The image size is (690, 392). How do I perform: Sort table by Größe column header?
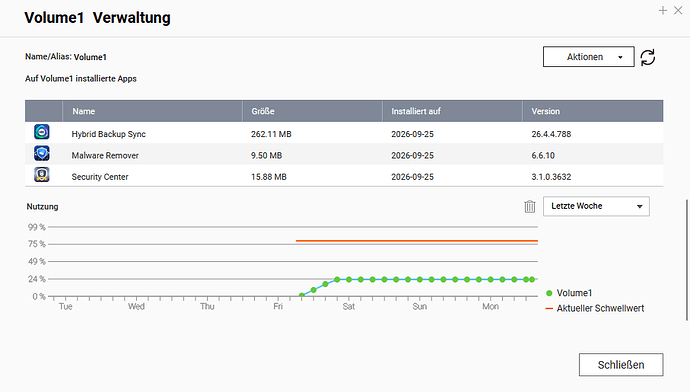click(x=312, y=111)
